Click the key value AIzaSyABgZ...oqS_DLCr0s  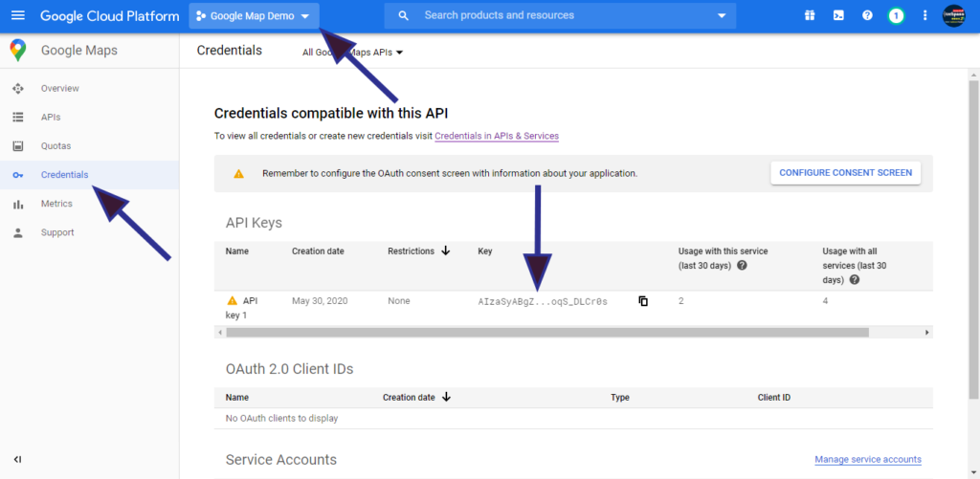click(543, 301)
